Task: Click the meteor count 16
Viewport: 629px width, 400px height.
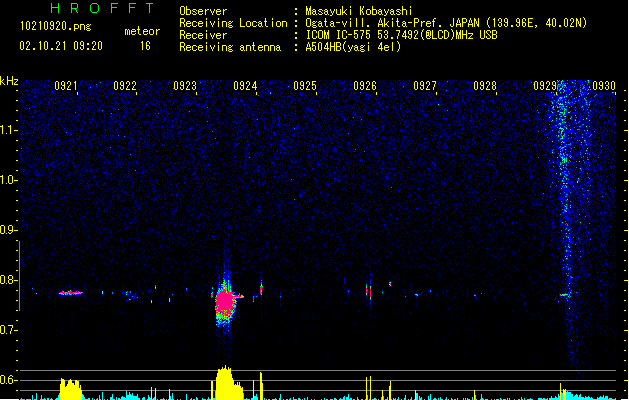Action: point(145,46)
